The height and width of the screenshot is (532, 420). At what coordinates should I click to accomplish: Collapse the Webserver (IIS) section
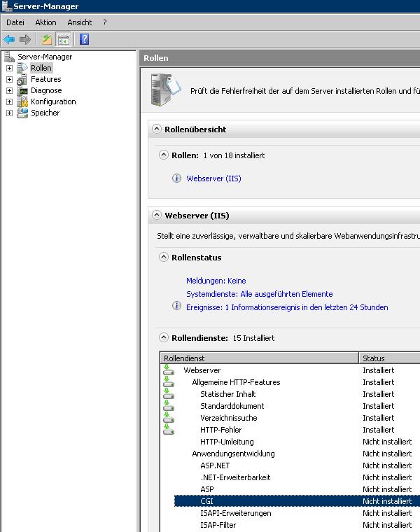[155, 216]
